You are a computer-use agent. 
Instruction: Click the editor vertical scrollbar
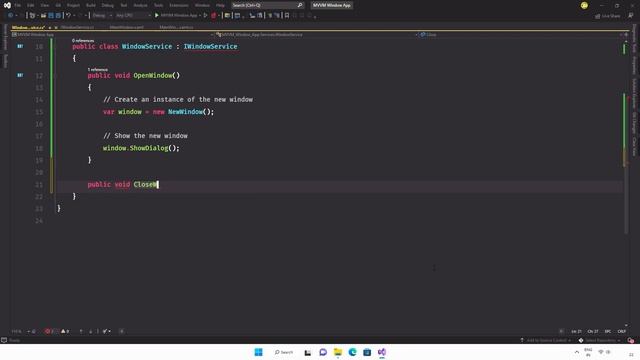pos(626,184)
